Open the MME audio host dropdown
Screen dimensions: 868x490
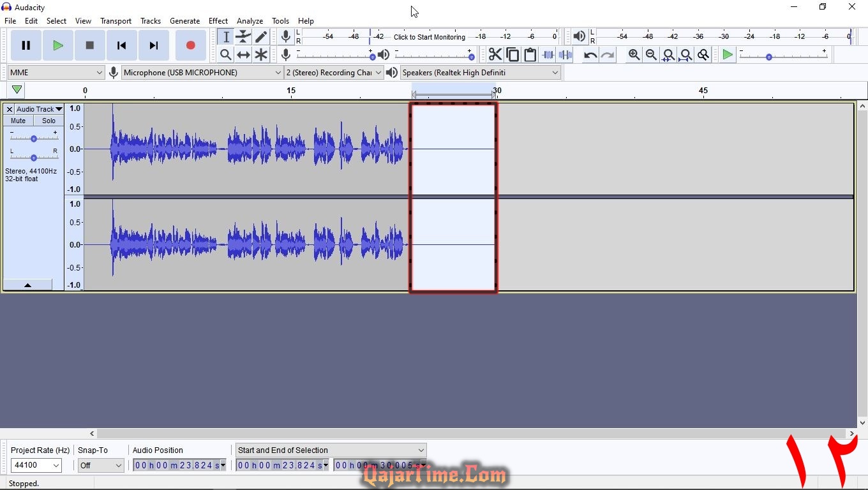56,73
